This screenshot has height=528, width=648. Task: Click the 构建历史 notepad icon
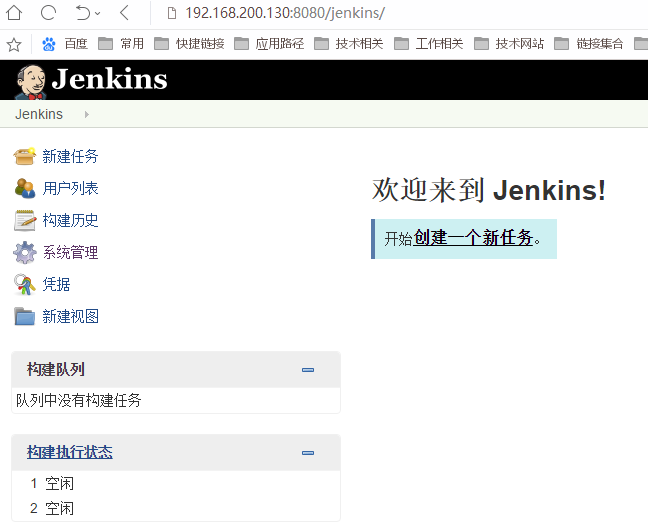[25, 220]
